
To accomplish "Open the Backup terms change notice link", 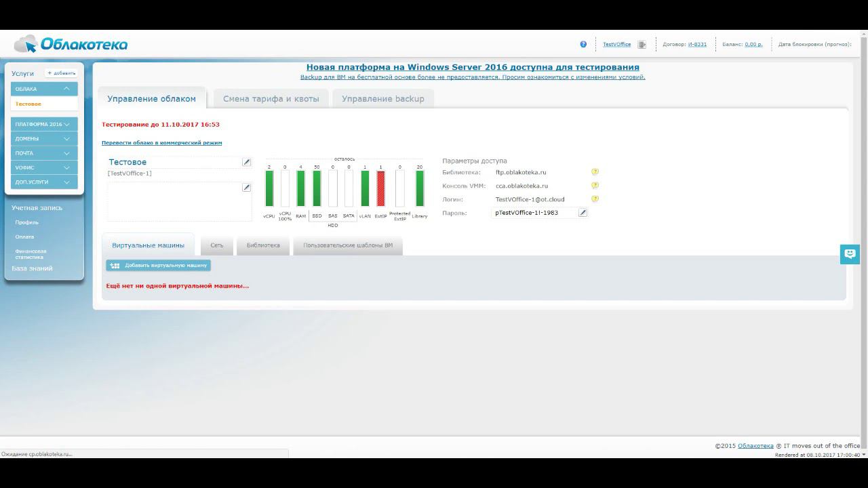I will coord(473,77).
